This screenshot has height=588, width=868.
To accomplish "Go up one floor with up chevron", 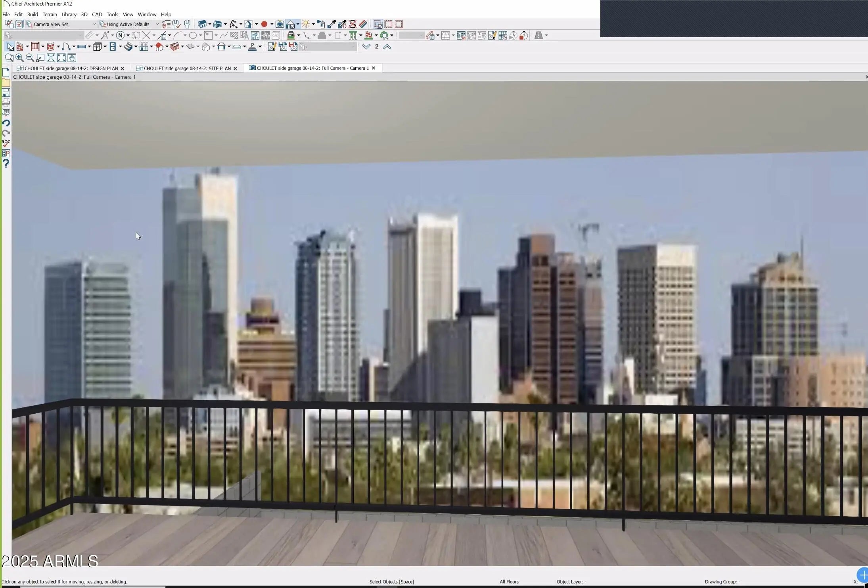I will (387, 47).
